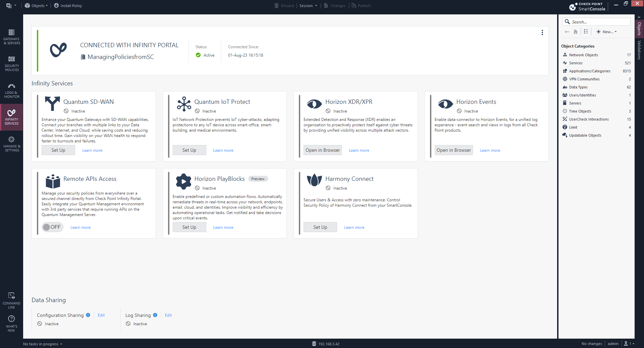Screen dimensions: 644x348
Task: Set up Horizon PlayBlocks
Action: click(189, 227)
